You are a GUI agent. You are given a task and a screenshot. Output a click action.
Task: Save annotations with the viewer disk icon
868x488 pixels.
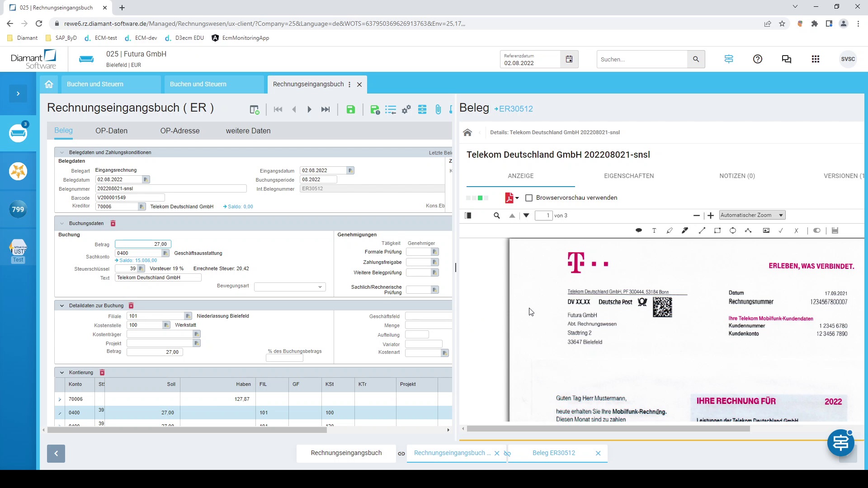coord(835,230)
